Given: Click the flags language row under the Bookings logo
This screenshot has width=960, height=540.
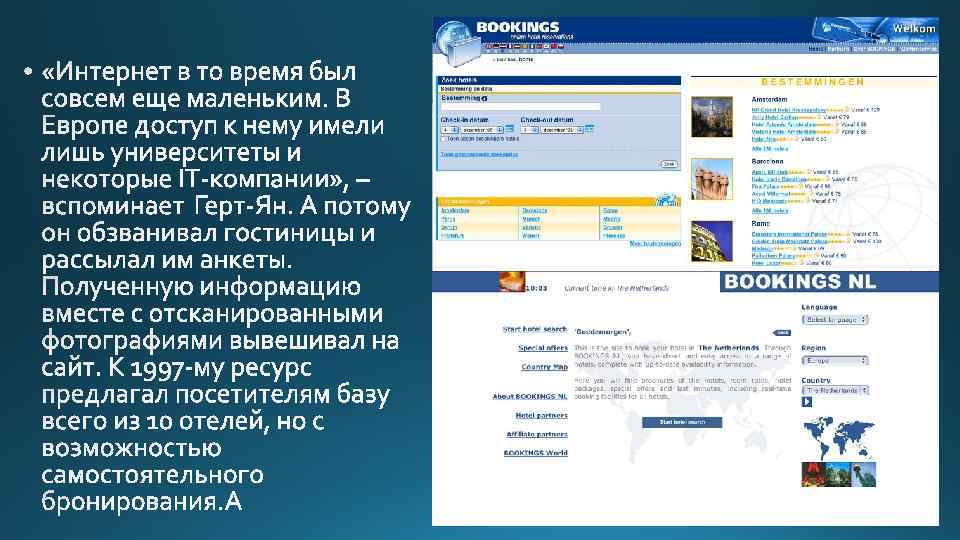Looking at the screenshot, I should pos(525,46).
